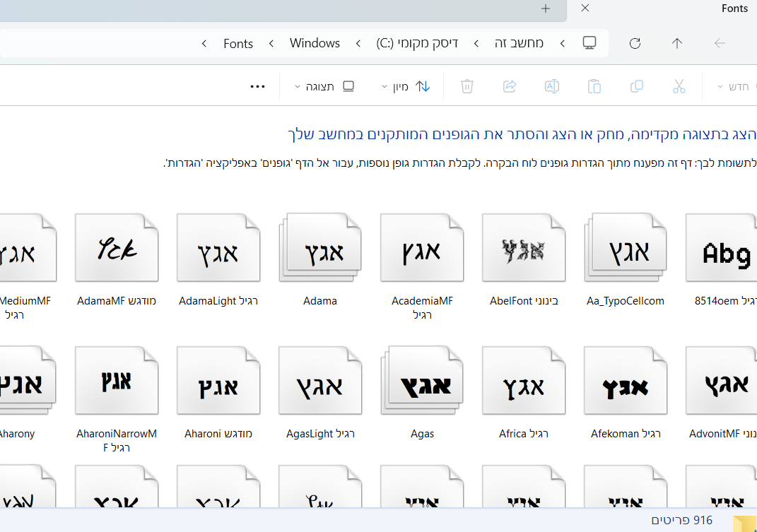
Task: Open the three-dots more options menu
Action: tap(257, 86)
